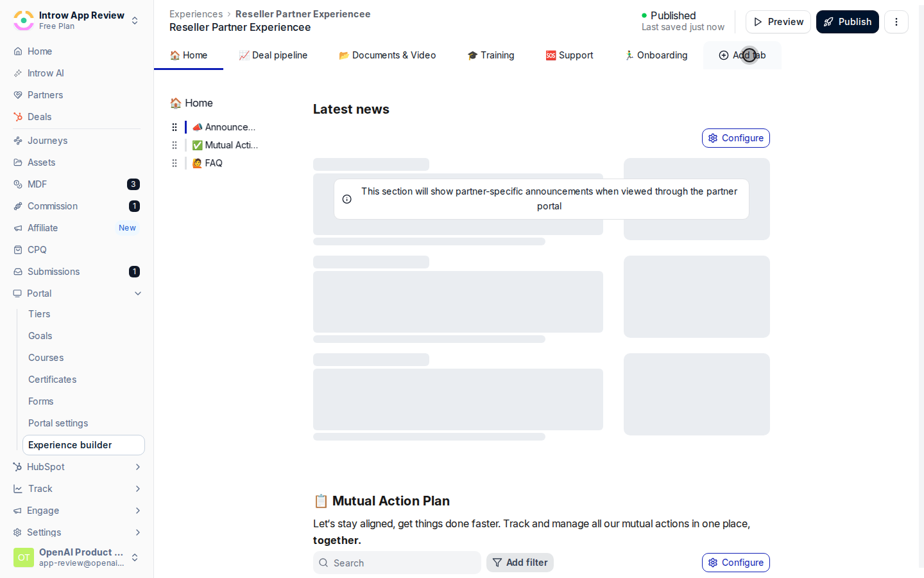Expand the HubSpot section chevron
Screen dimensions: 924x578
[138, 467]
